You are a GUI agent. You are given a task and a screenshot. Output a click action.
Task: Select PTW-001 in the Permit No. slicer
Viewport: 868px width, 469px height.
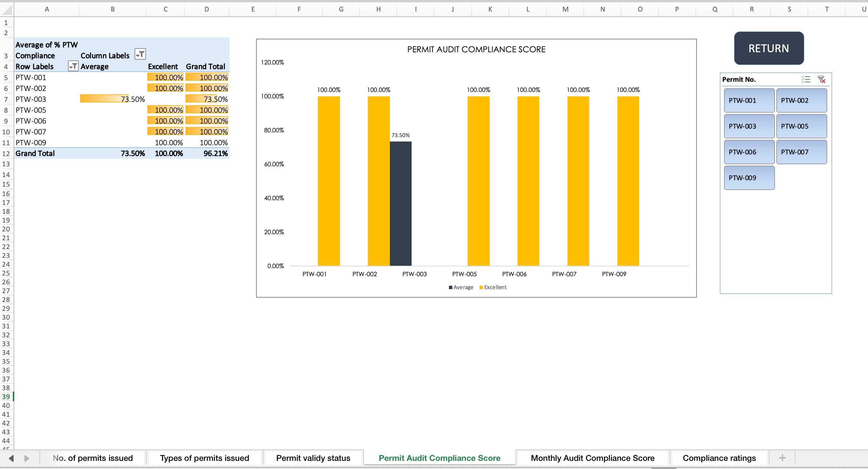(748, 100)
